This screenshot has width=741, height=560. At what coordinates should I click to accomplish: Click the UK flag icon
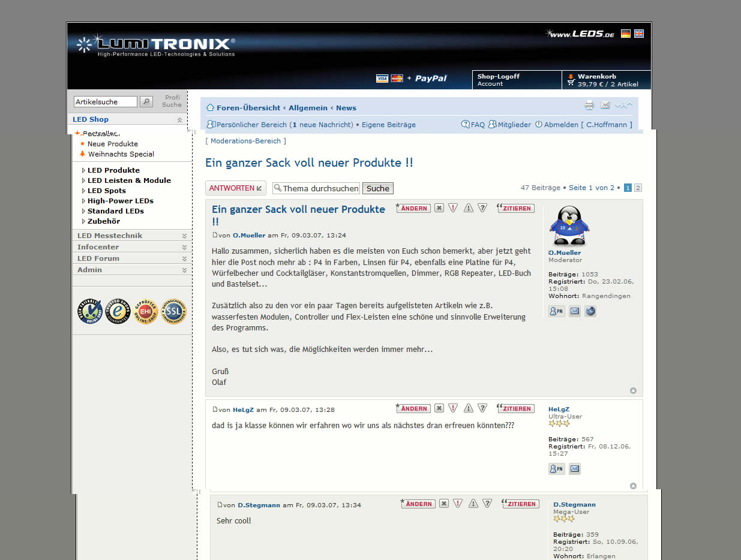tap(639, 34)
